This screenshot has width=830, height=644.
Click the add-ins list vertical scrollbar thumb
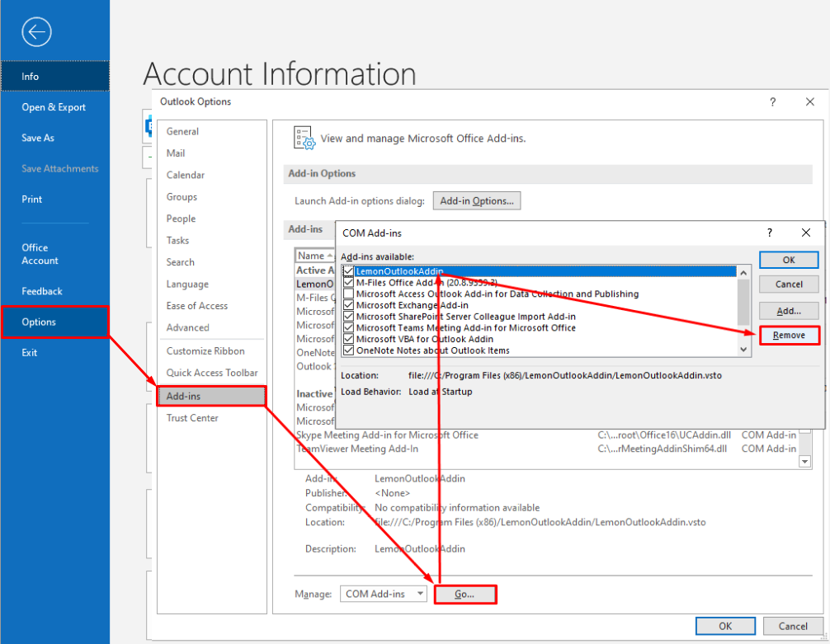pyautogui.click(x=743, y=302)
